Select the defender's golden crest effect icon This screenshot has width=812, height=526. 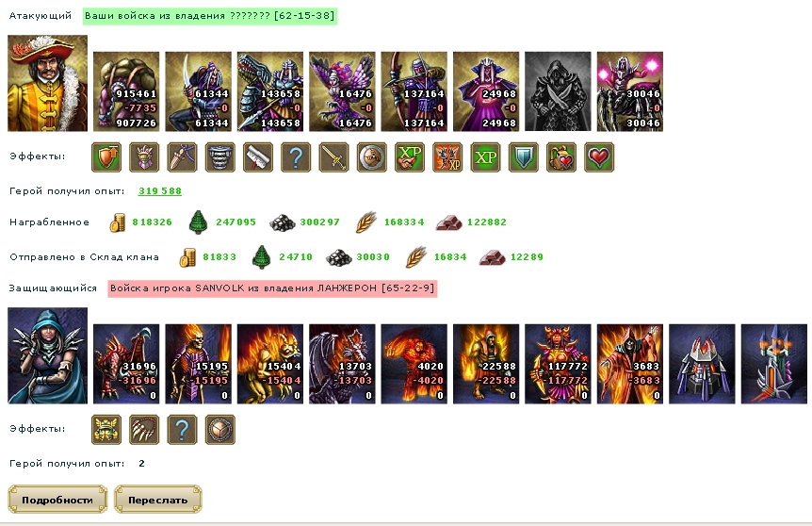tap(106, 430)
